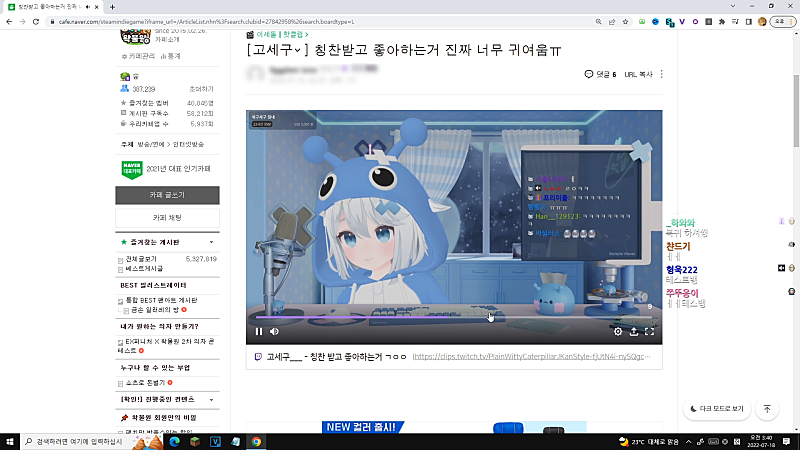Image resolution: width=800 pixels, height=450 pixels.
Task: Open the browser zoom magnifier icon
Action: (598, 22)
